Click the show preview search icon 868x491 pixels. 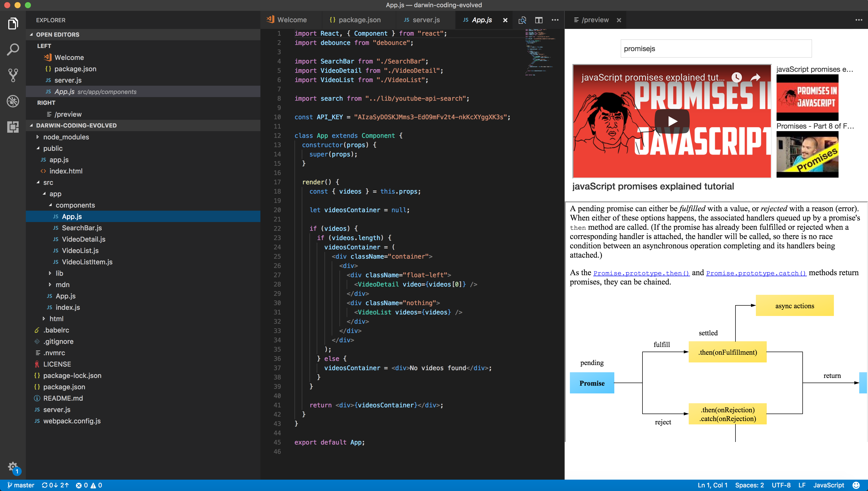click(522, 20)
